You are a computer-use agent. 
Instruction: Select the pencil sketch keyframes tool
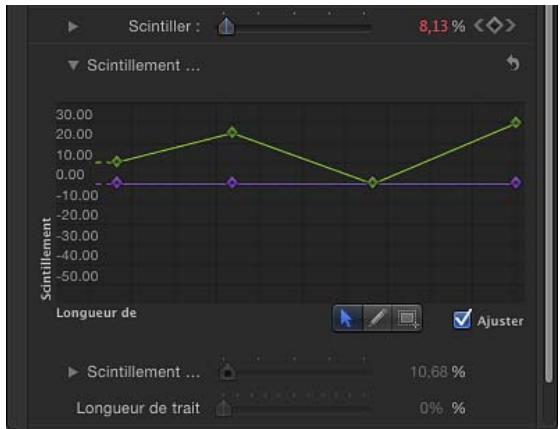click(377, 318)
